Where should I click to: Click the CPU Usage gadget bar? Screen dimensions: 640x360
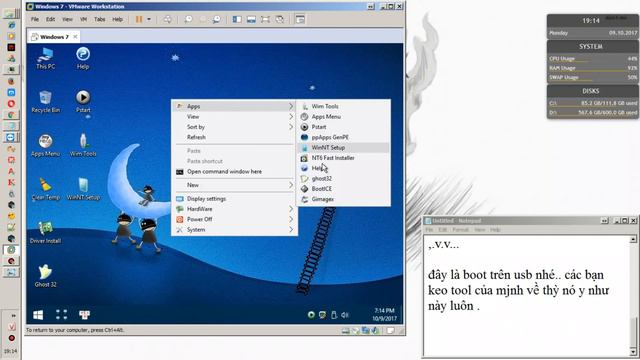tap(593, 59)
